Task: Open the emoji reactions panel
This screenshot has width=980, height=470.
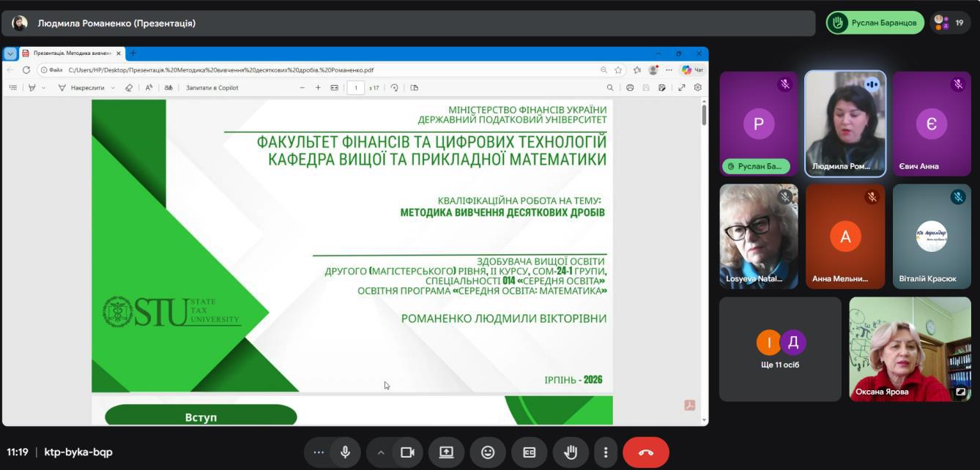Action: (488, 452)
